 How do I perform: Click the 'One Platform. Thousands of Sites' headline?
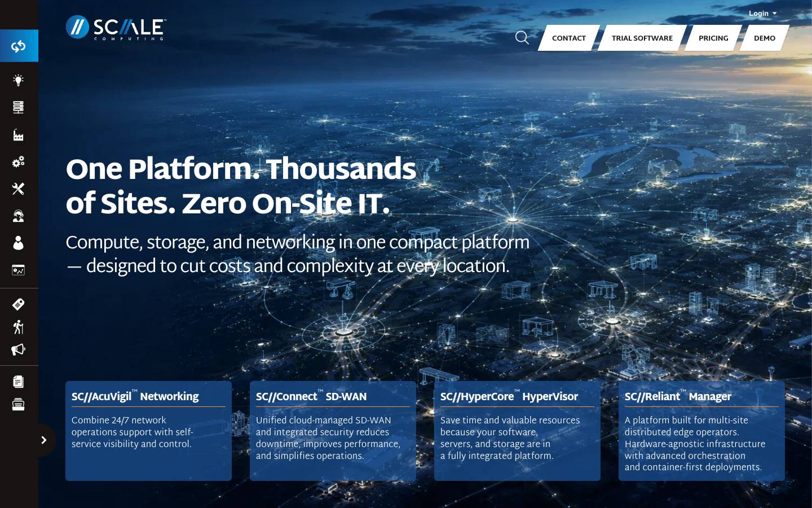point(241,186)
